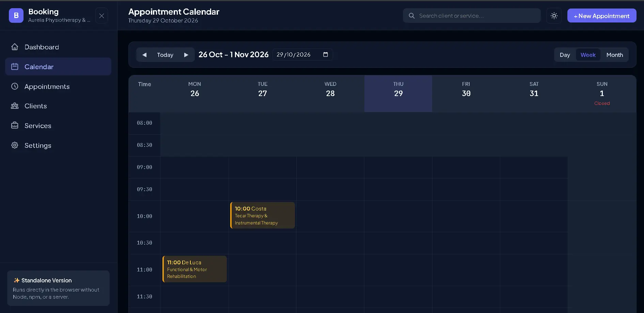Click the 11:30 time label
This screenshot has height=313, width=644.
pos(144,297)
